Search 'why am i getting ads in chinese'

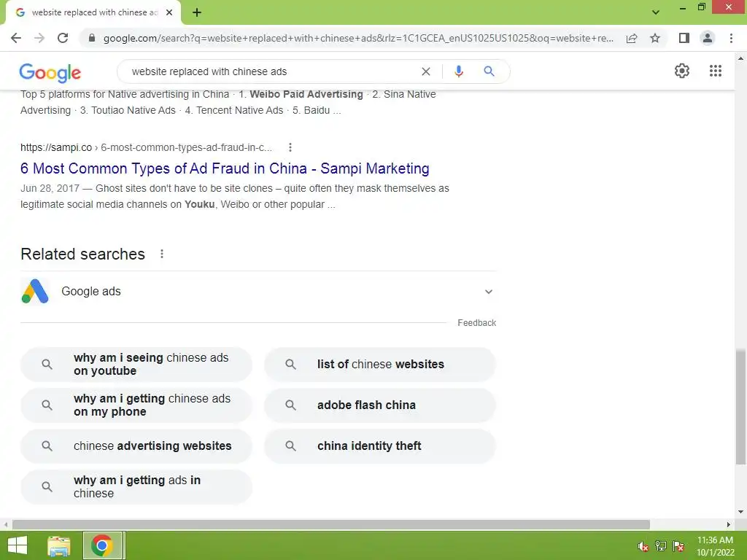coord(136,486)
